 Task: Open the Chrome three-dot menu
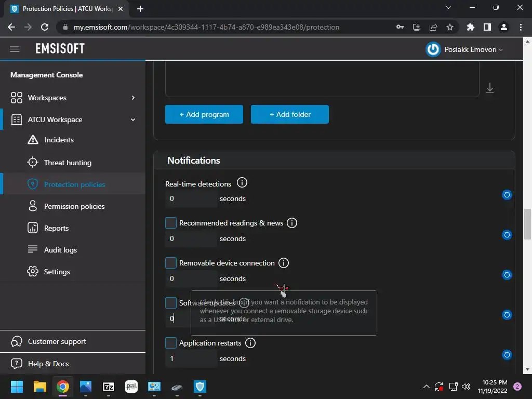pos(521,27)
